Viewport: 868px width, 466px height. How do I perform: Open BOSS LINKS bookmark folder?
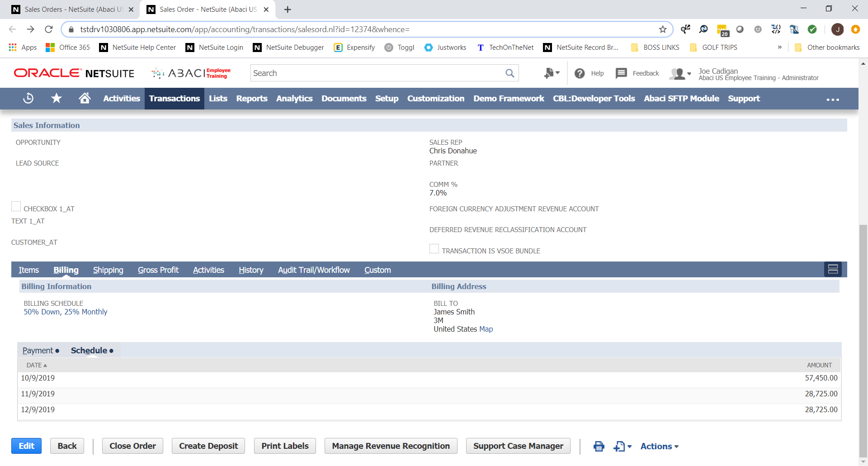click(x=655, y=48)
